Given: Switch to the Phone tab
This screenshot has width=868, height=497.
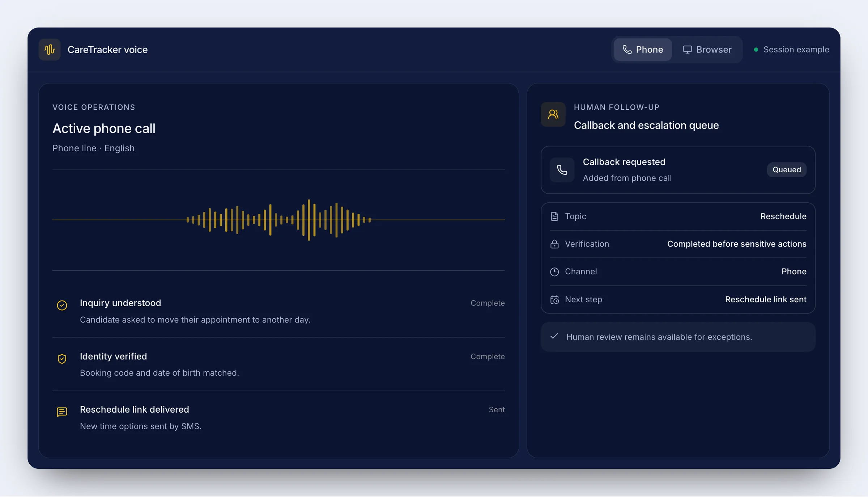Looking at the screenshot, I should pos(643,50).
